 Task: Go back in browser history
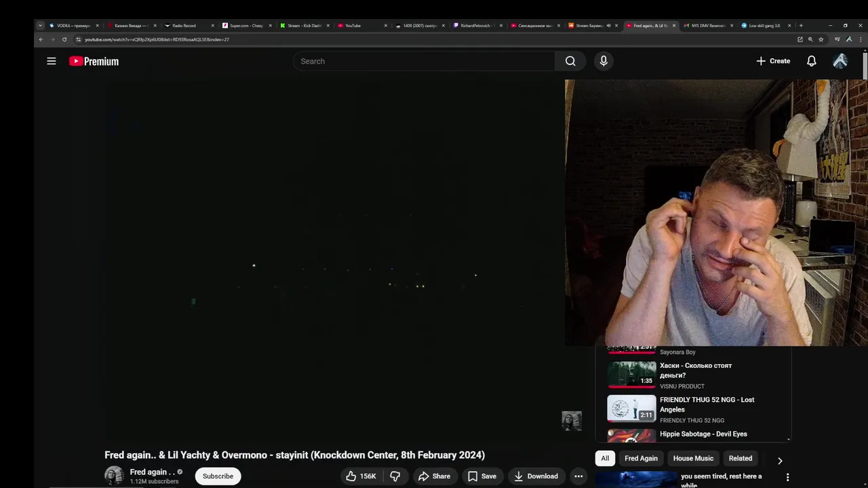(x=41, y=39)
